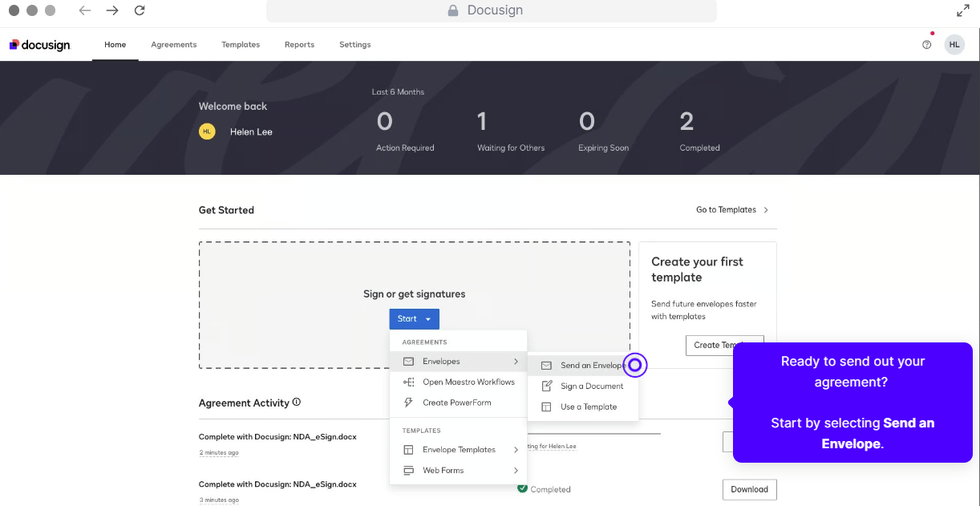980x506 pixels.
Task: Open the Reports tab
Action: (299, 45)
